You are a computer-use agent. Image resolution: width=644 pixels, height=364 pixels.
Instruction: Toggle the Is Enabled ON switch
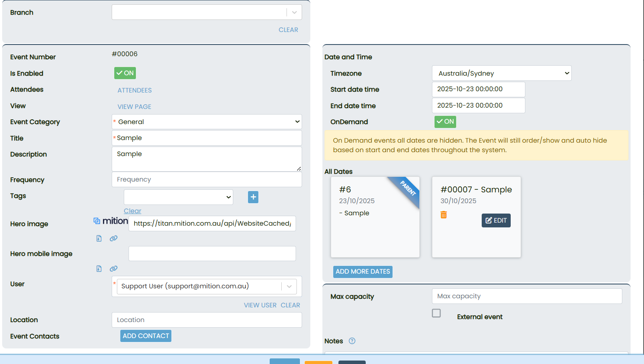(125, 73)
